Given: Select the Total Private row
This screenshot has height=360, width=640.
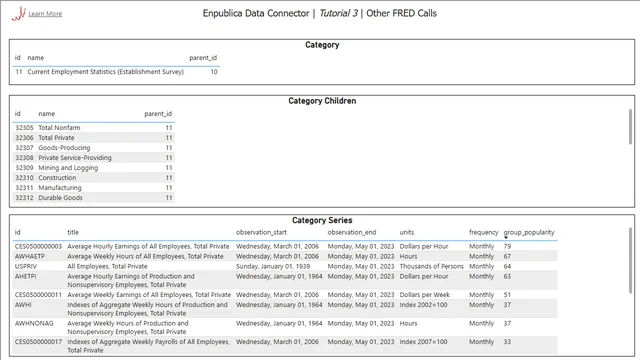Looking at the screenshot, I should (94, 138).
